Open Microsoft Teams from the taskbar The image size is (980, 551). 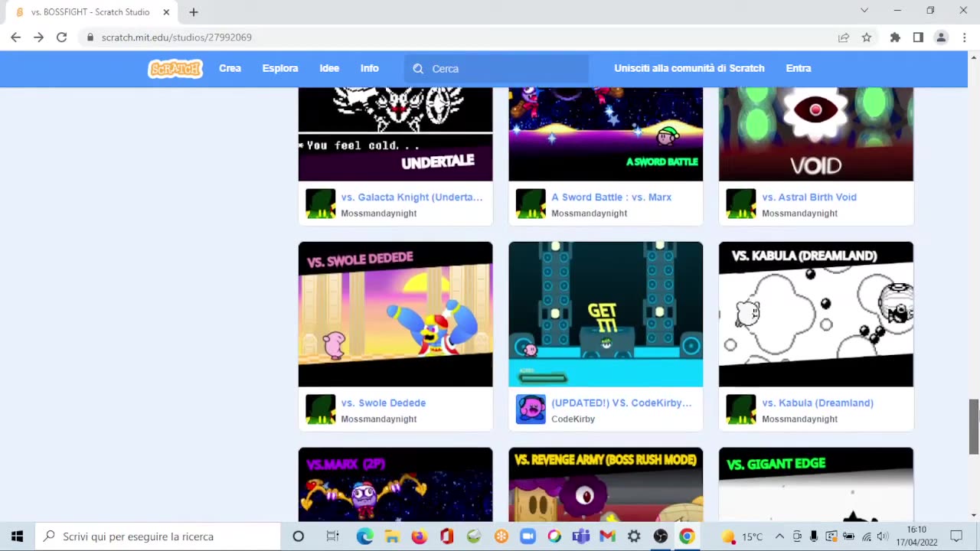[x=581, y=536]
